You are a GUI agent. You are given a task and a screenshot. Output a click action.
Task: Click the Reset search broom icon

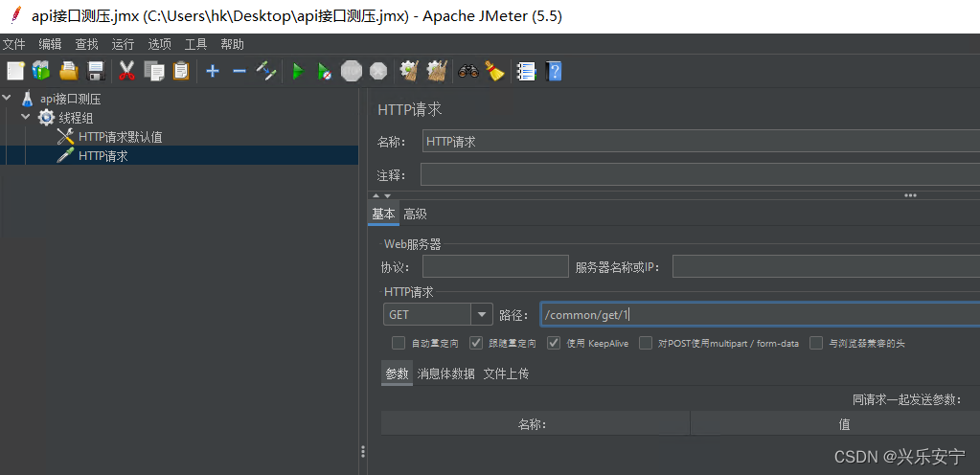coord(494,71)
